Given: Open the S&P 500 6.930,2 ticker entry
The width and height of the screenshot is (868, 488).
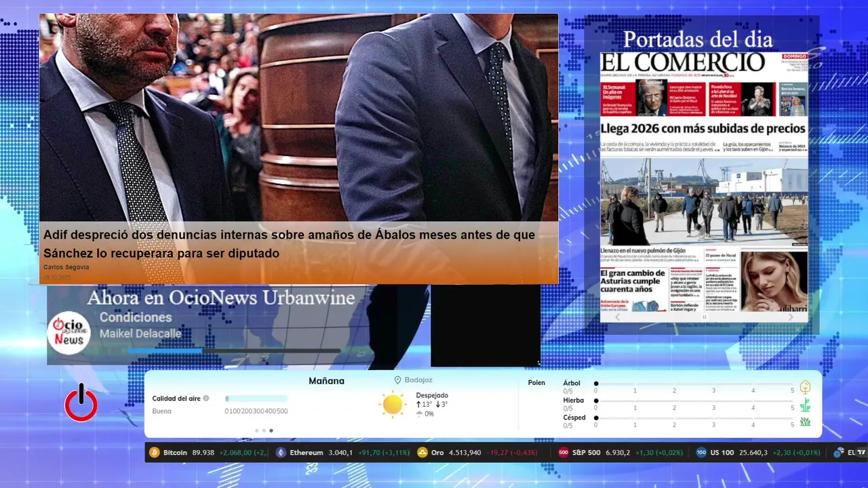Looking at the screenshot, I should (x=620, y=452).
